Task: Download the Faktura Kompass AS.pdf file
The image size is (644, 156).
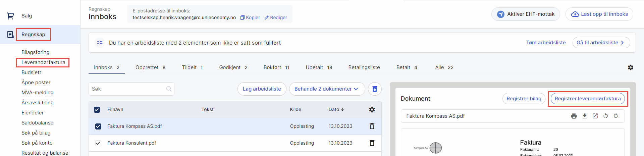Action: click(585, 116)
